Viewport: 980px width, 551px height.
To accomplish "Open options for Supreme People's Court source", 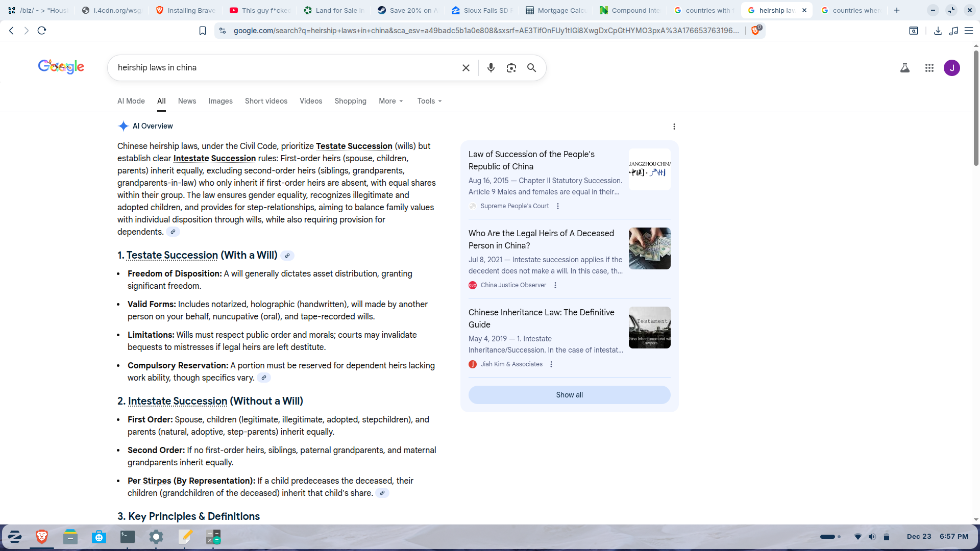I will (558, 206).
